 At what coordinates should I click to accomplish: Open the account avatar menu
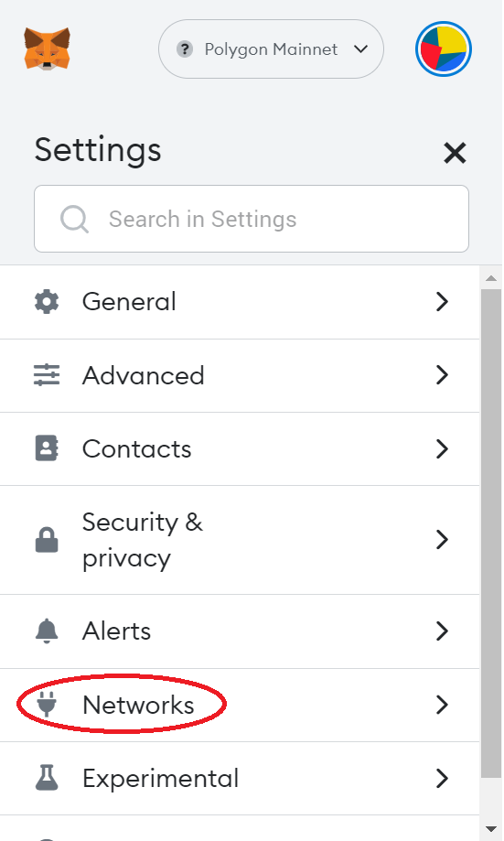[444, 49]
